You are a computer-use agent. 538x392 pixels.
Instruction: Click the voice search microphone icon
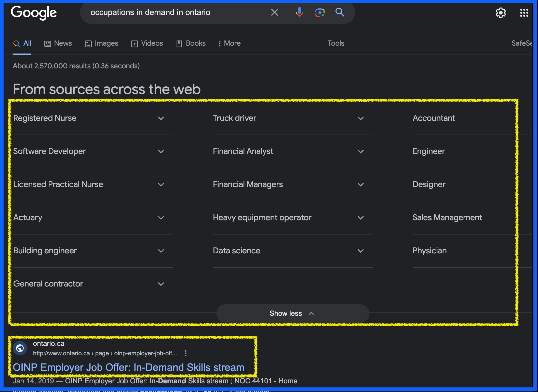pos(299,12)
